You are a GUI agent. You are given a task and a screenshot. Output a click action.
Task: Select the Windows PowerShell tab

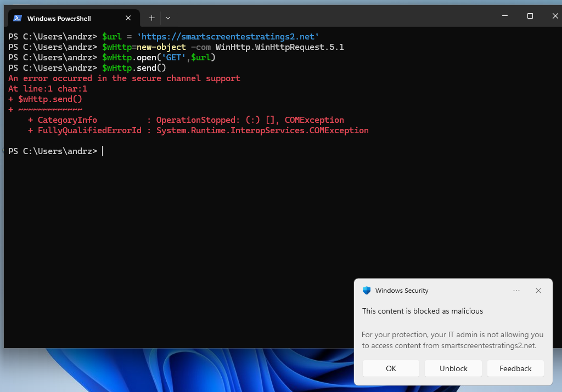click(74, 18)
